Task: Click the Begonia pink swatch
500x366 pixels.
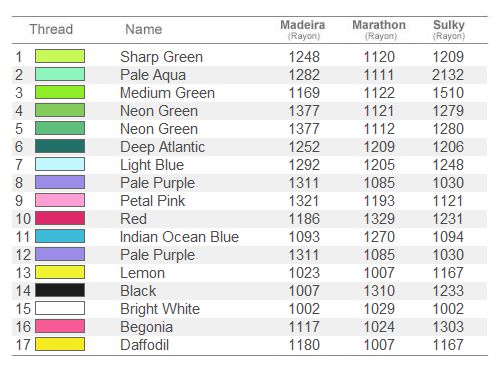Action: click(x=60, y=326)
